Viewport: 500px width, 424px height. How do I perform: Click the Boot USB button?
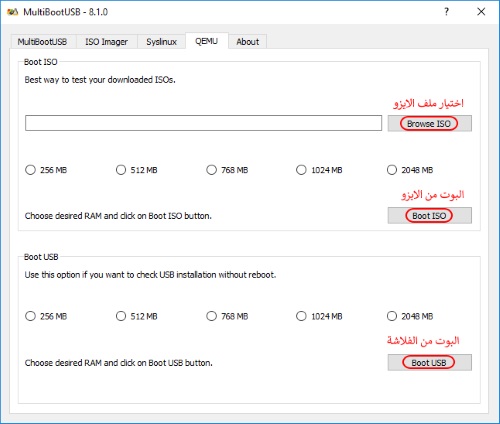coord(429,363)
